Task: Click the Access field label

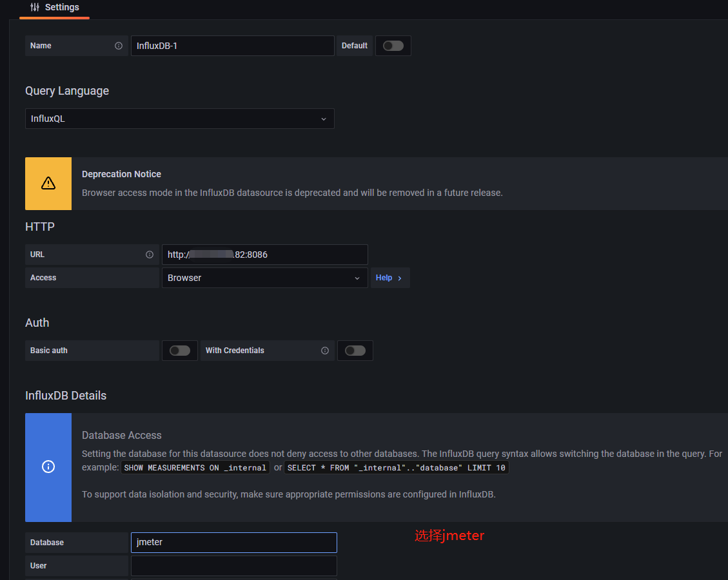Action: point(43,278)
